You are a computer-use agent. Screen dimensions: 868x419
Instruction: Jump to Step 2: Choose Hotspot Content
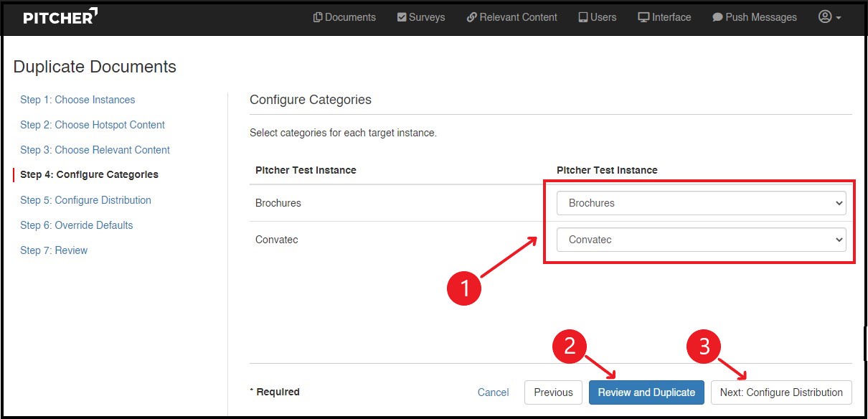tap(93, 125)
